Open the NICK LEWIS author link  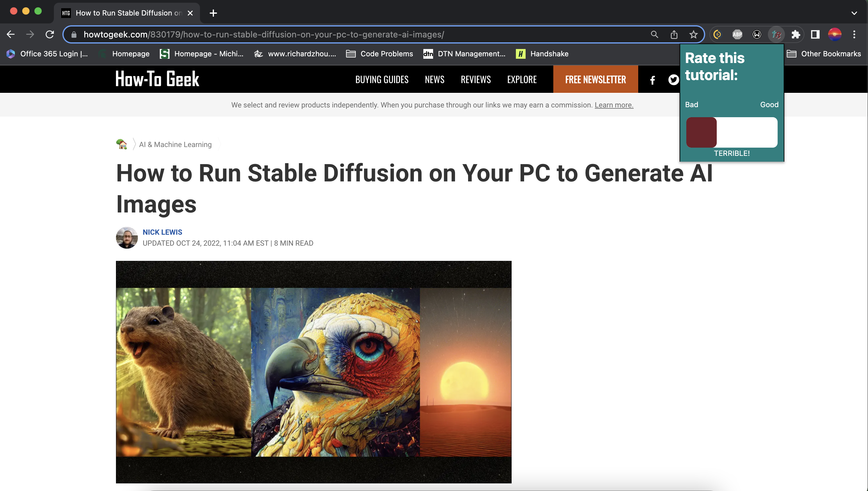click(x=162, y=232)
